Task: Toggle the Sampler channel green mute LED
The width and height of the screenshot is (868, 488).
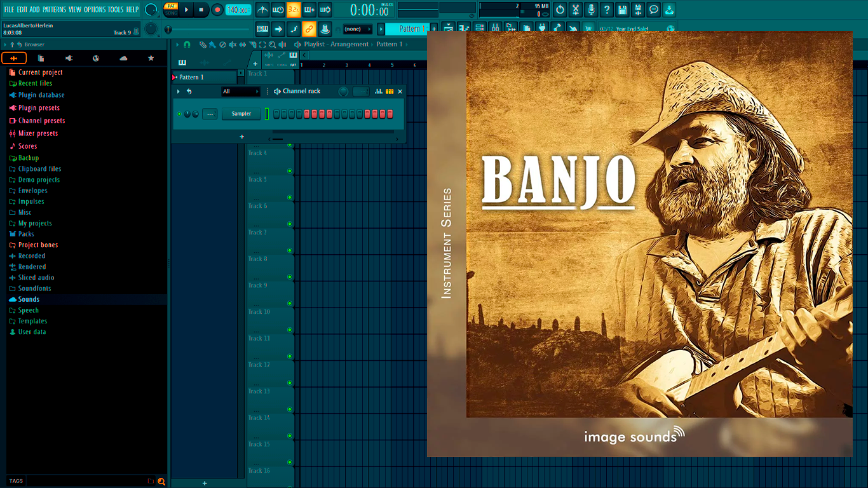Action: [179, 114]
